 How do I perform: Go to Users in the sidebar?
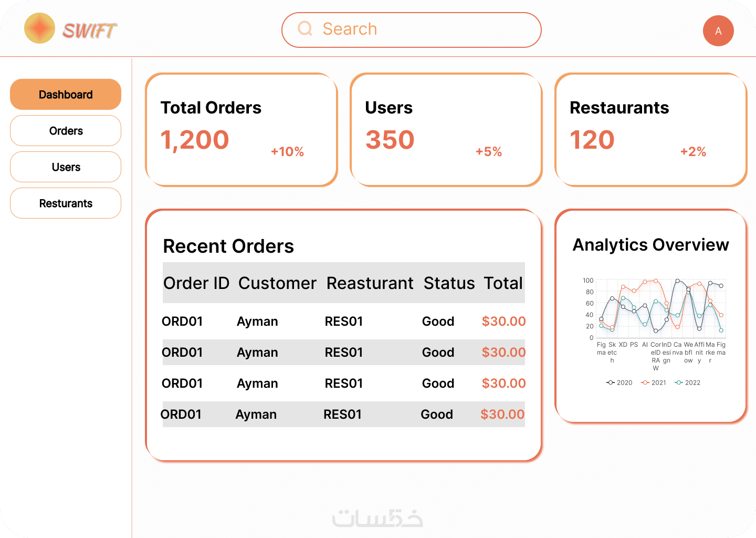66,167
